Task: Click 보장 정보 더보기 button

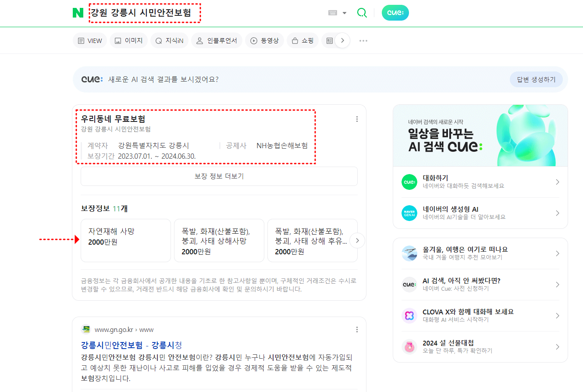Action: click(x=219, y=176)
